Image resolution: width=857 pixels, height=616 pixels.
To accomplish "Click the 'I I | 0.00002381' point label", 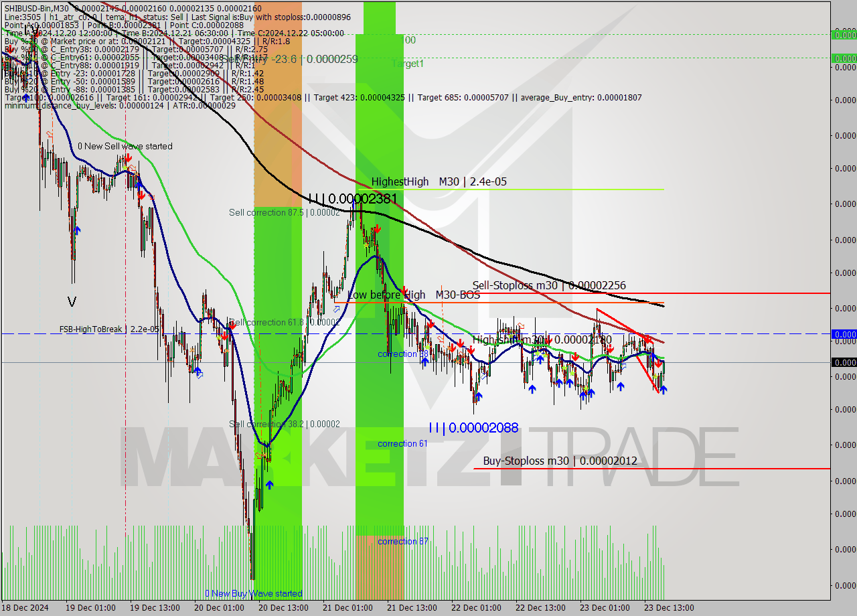I will pos(353,198).
